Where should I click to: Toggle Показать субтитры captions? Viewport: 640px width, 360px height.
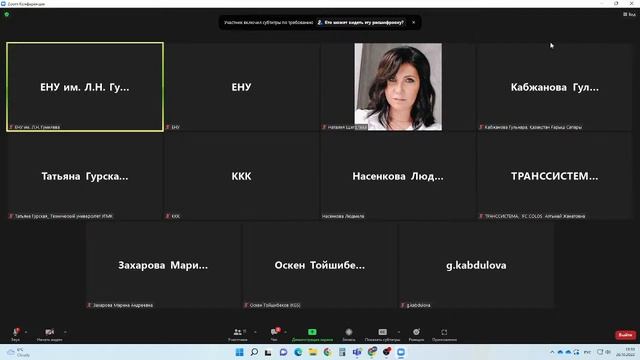pyautogui.click(x=382, y=334)
